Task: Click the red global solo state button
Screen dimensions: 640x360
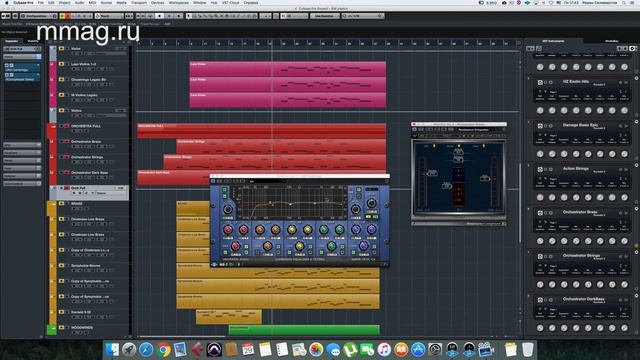Action: point(68,16)
